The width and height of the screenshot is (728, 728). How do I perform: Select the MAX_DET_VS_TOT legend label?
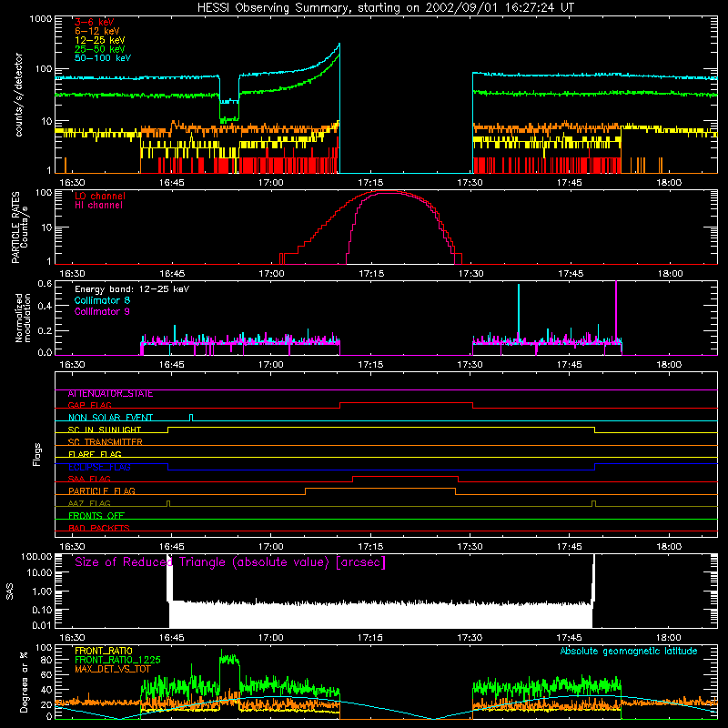pyautogui.click(x=113, y=669)
